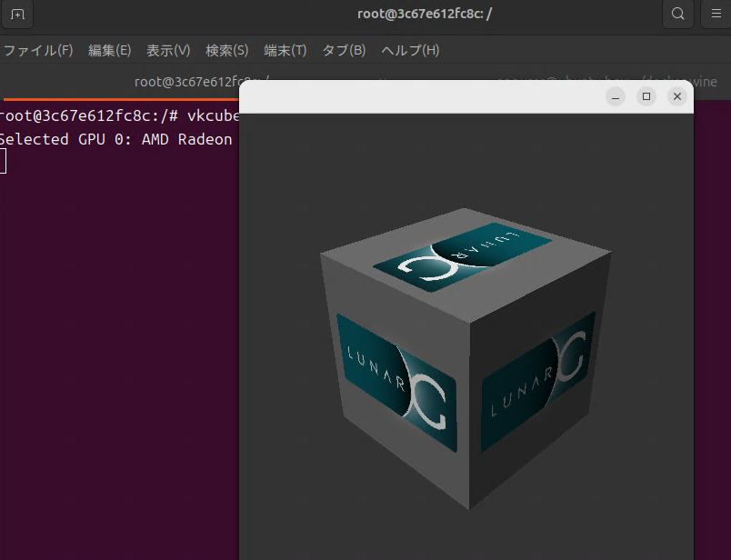Click the terminal window title text
This screenshot has height=560, width=731.
424,15
